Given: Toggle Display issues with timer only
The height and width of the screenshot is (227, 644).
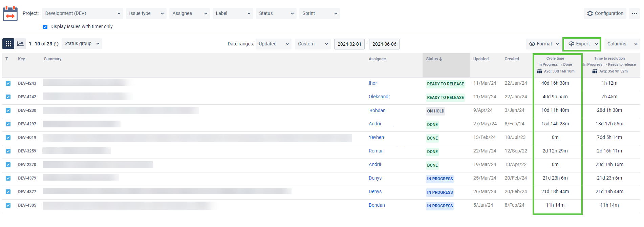Looking at the screenshot, I should (45, 27).
